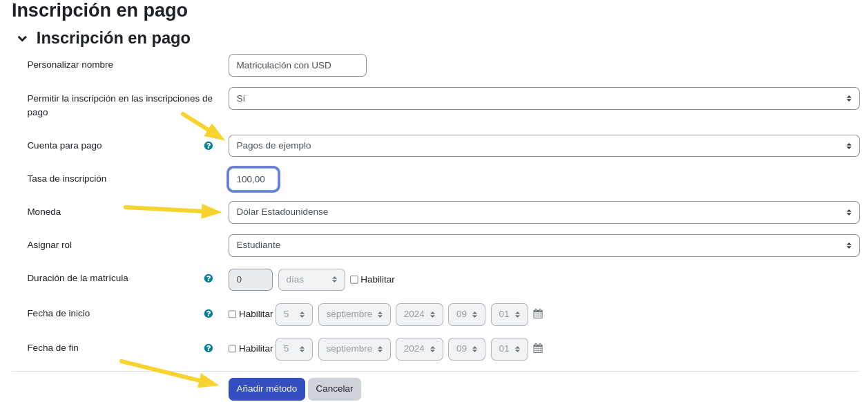Open calendar picker next to Fecha de inicio
Viewport: 868px width, 402px height.
coord(538,314)
